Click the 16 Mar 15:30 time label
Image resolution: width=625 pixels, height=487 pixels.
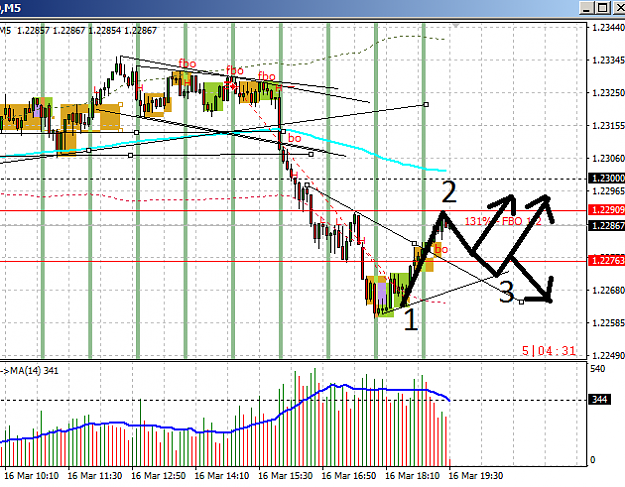(x=285, y=476)
